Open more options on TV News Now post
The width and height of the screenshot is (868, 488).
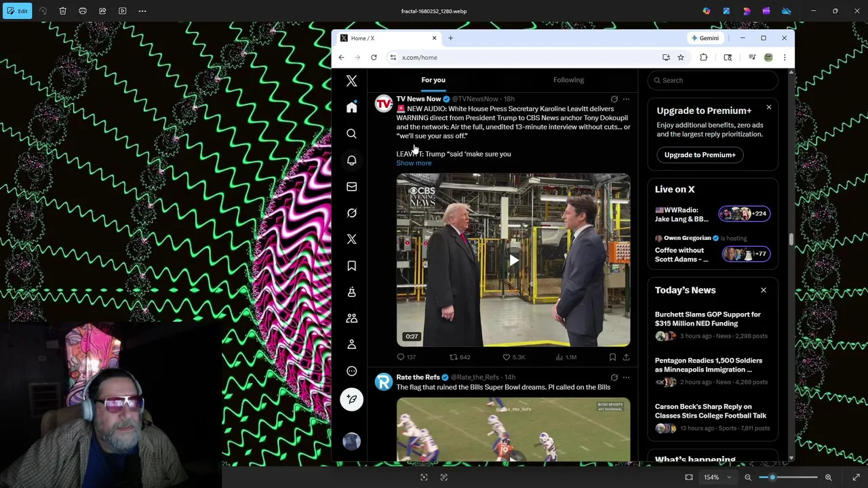coord(626,99)
